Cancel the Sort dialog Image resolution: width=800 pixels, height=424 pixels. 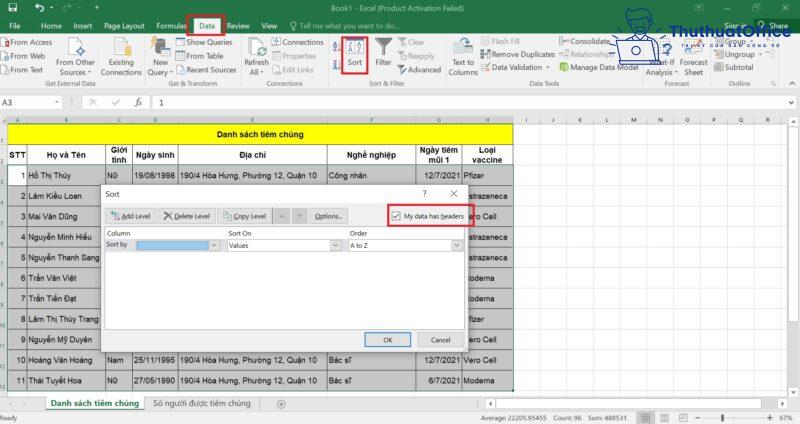click(x=440, y=340)
